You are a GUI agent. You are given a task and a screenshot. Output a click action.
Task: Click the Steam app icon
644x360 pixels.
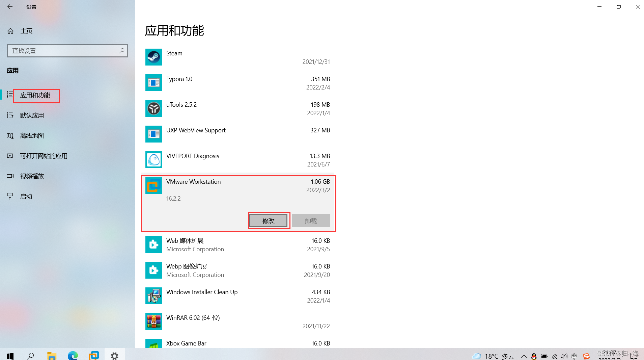pyautogui.click(x=154, y=57)
